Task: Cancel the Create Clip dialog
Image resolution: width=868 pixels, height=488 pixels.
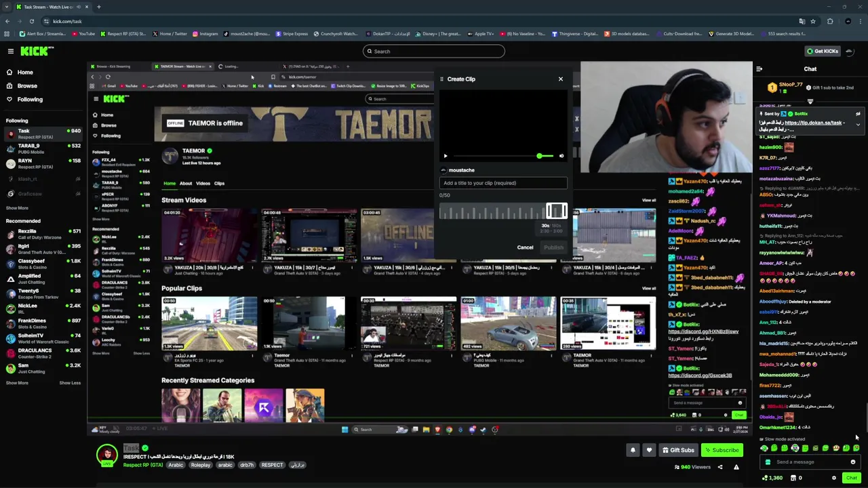Action: (x=525, y=247)
